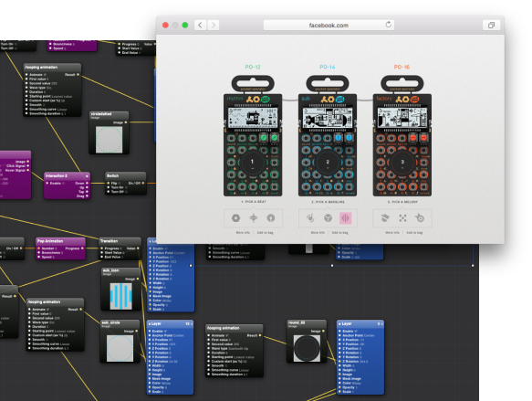This screenshot has width=532, height=401.
Task: Select the Pop Animation patch title
Action: pos(50,241)
